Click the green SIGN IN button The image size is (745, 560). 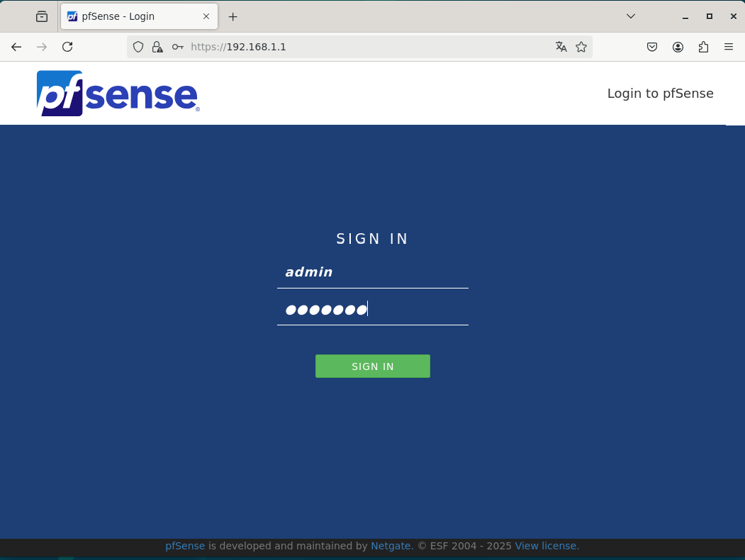(x=373, y=366)
